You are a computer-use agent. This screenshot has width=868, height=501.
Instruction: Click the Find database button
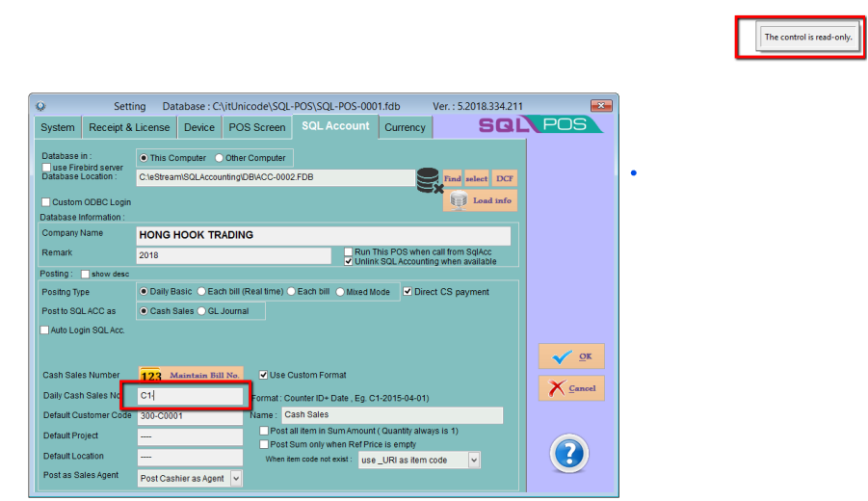click(452, 178)
